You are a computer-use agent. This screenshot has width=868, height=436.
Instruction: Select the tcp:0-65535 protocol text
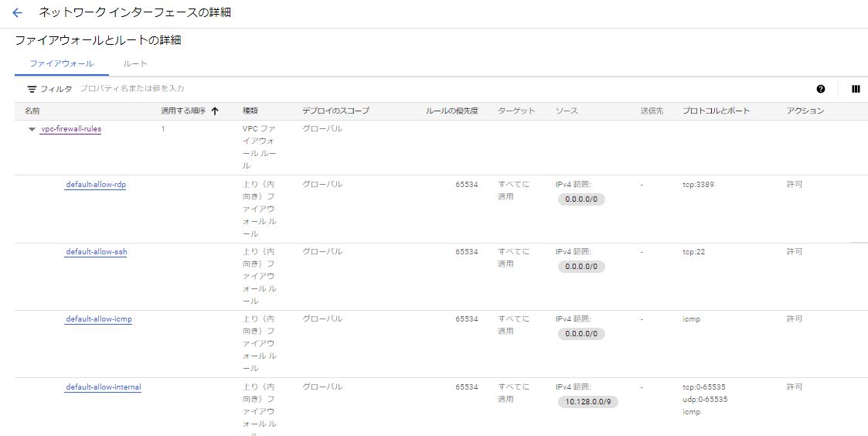pos(704,387)
